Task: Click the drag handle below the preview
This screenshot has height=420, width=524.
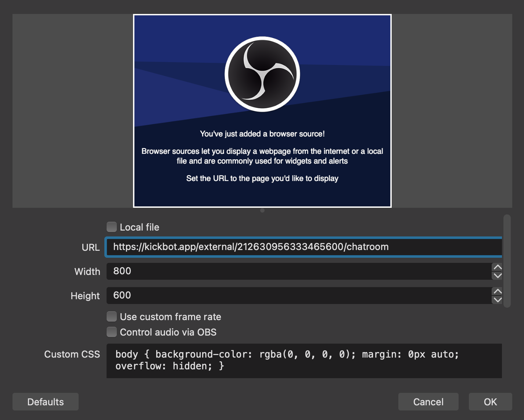Action: pos(262,210)
